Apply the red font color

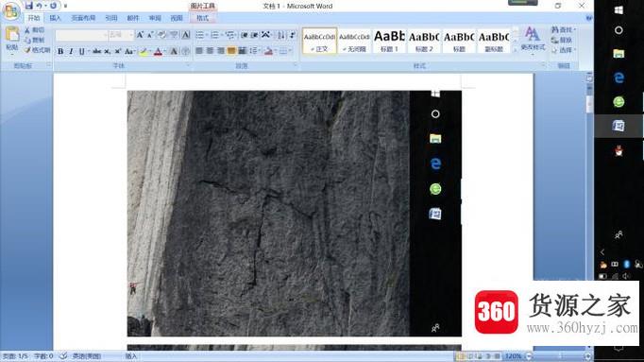point(158,51)
